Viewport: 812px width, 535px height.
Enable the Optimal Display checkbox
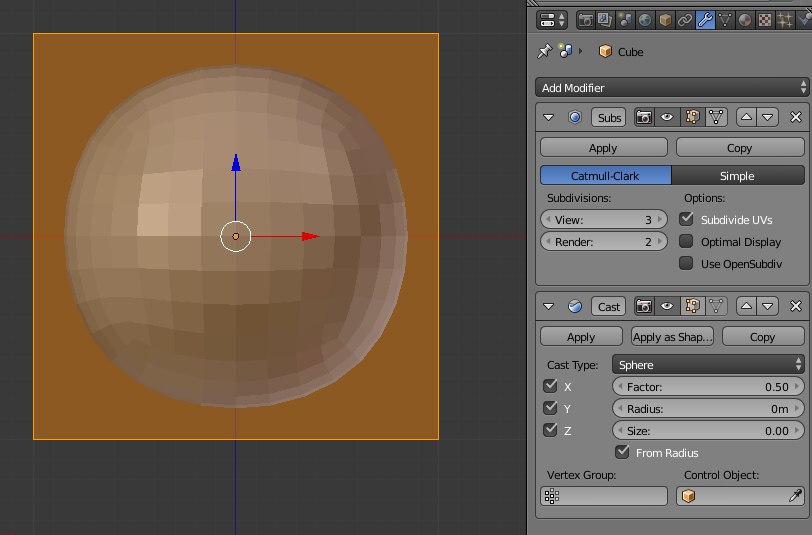686,241
